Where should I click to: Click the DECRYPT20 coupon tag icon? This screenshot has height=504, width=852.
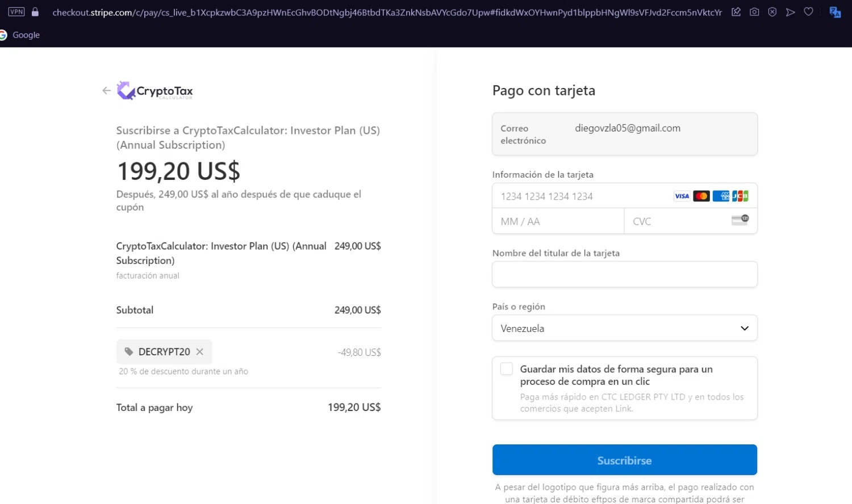[x=129, y=352]
